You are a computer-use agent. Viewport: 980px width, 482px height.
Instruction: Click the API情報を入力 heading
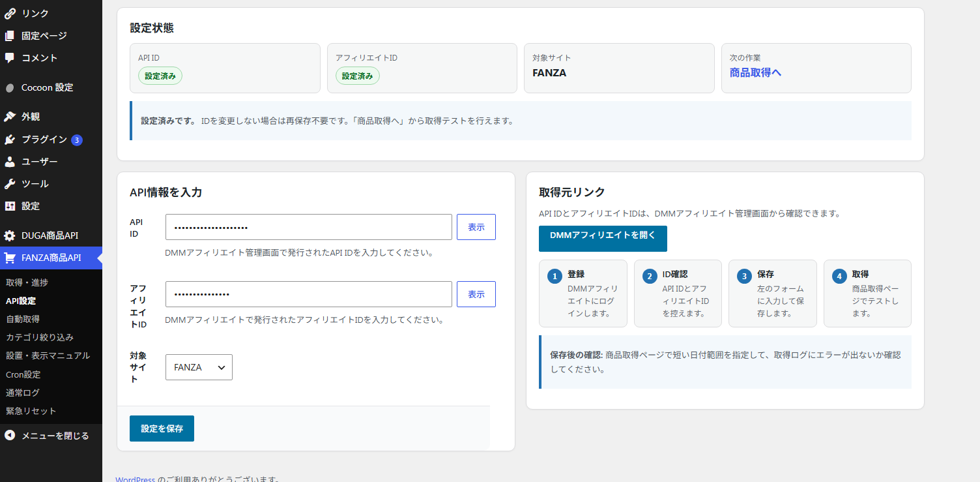166,192
